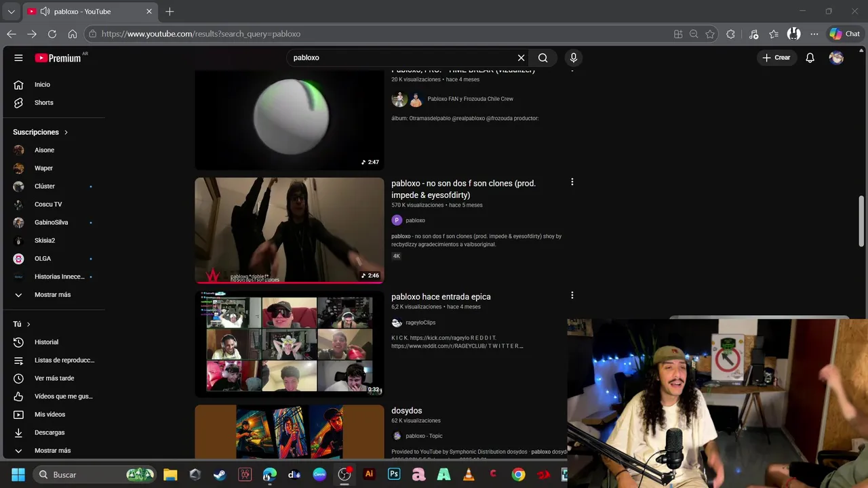Screen dimensions: 868x488
Task: Expand the Suscripciones section chevron
Action: point(66,132)
